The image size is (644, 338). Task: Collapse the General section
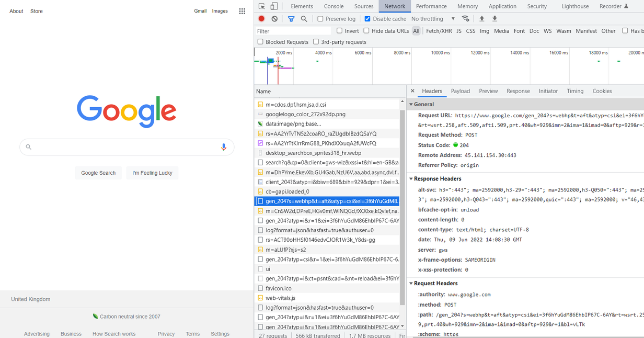point(411,105)
